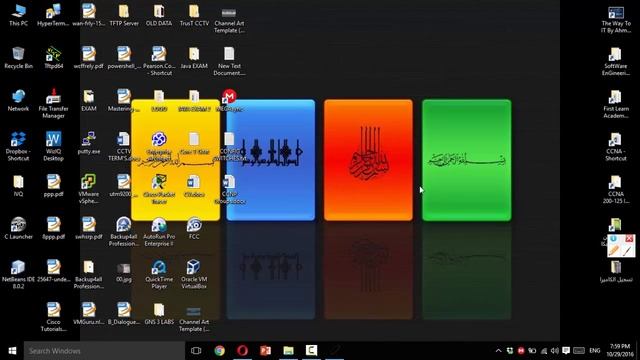The height and width of the screenshot is (360, 640).
Task: Launch QuickTime Player shortcut
Action: pos(159,274)
